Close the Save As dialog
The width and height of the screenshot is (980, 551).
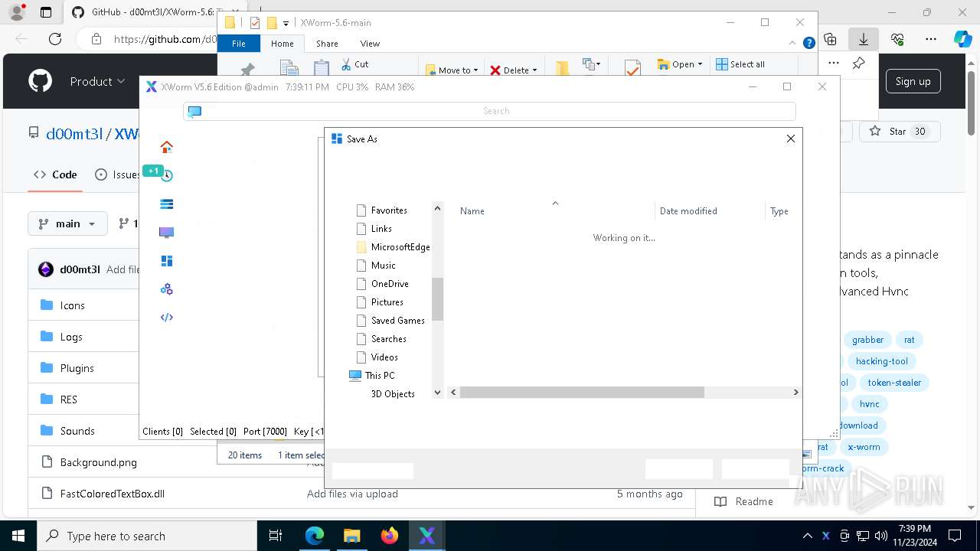791,139
